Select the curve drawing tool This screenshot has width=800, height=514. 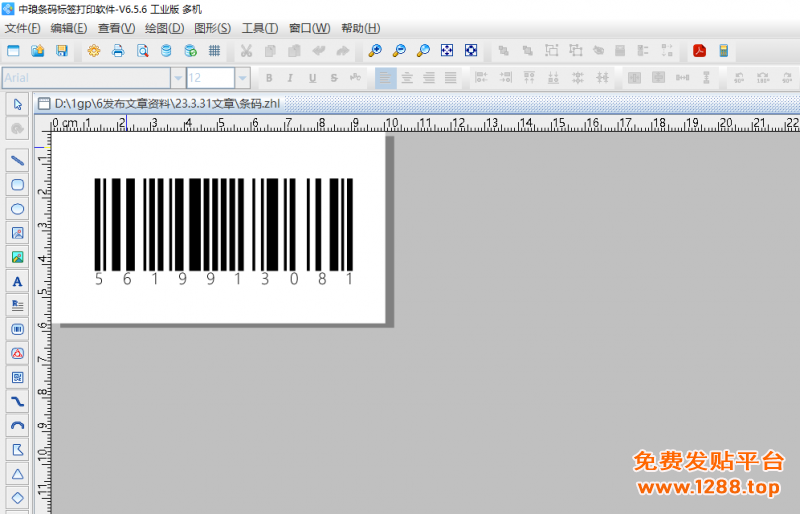coord(17,402)
